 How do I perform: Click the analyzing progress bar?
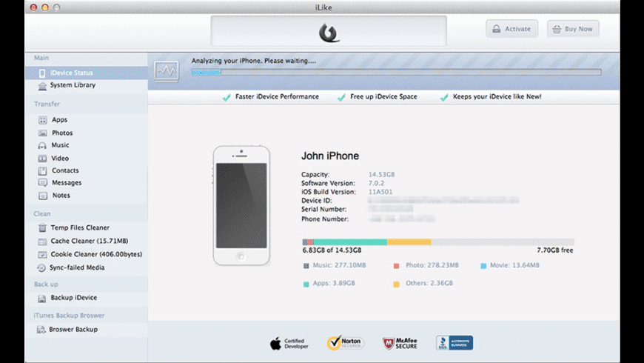point(396,73)
